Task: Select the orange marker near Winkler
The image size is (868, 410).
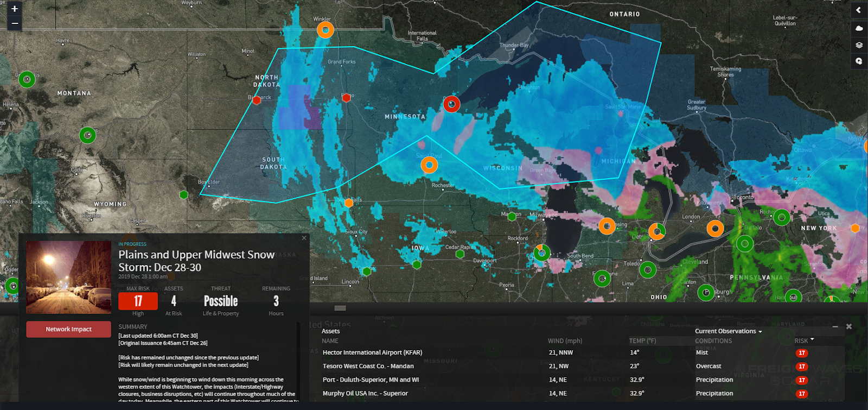Action: (x=324, y=30)
